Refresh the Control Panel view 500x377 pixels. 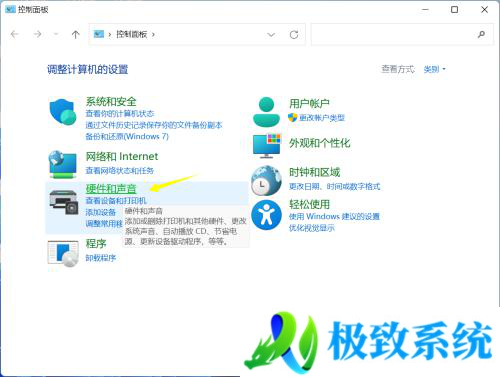pyautogui.click(x=294, y=34)
